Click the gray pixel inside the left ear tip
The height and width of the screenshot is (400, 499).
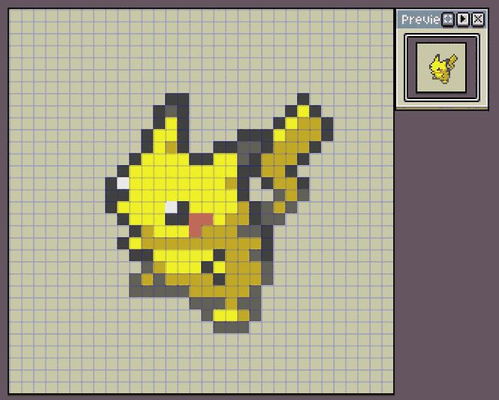(171, 111)
